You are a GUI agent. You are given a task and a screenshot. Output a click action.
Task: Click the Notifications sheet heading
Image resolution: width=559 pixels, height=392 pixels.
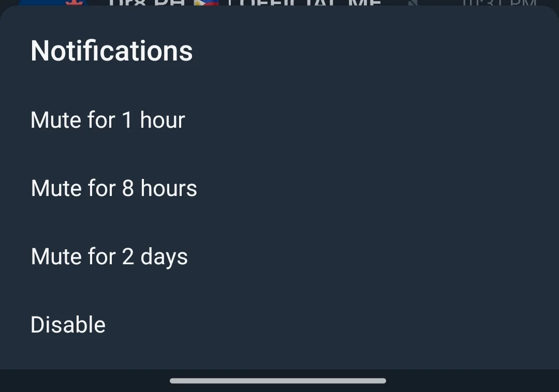pos(112,51)
